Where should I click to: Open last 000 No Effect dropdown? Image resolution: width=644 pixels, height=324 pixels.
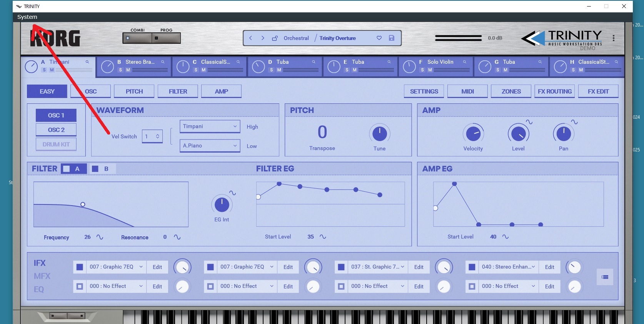508,286
